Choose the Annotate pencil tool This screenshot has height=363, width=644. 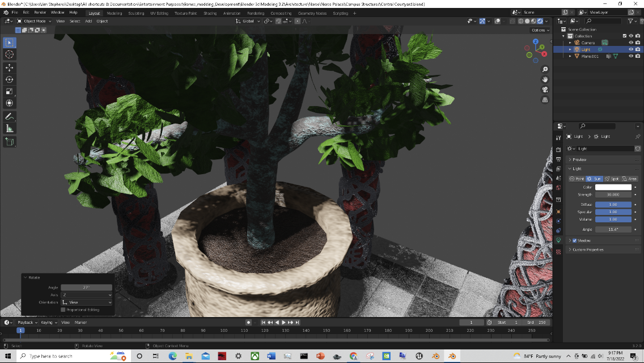[10, 116]
